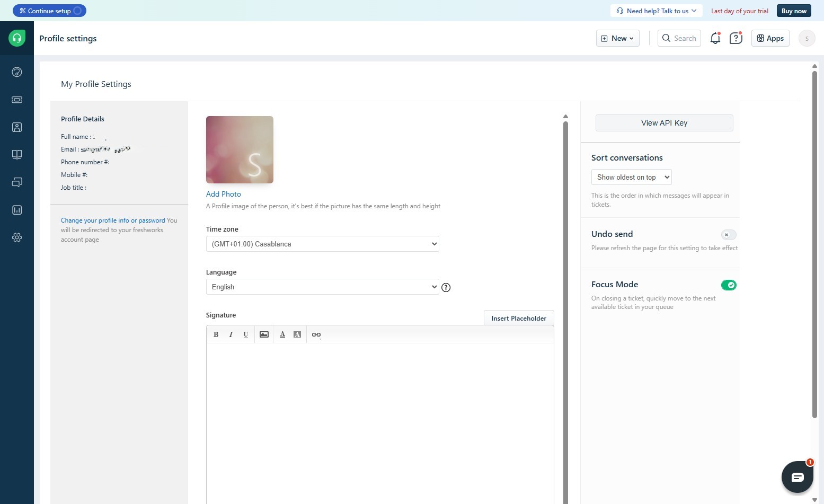Open the Apps menu in the header
The image size is (824, 504).
click(770, 38)
